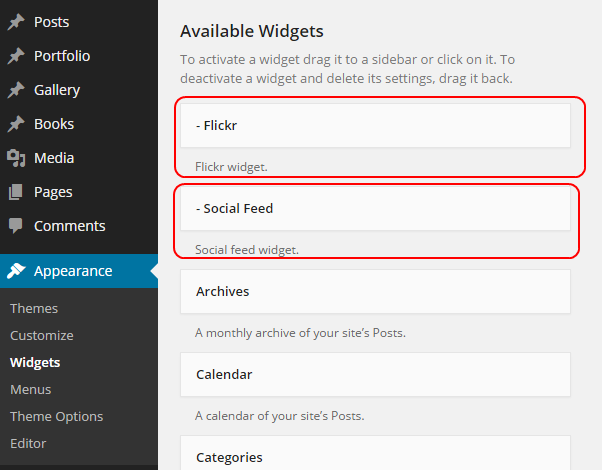Viewport: 602px width, 470px height.
Task: Expand the Archives widget
Action: (x=375, y=292)
